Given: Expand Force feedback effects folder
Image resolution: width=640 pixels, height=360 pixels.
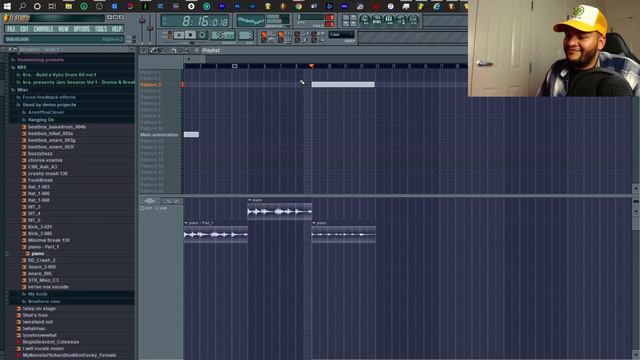Looking at the screenshot, I should click(x=49, y=97).
